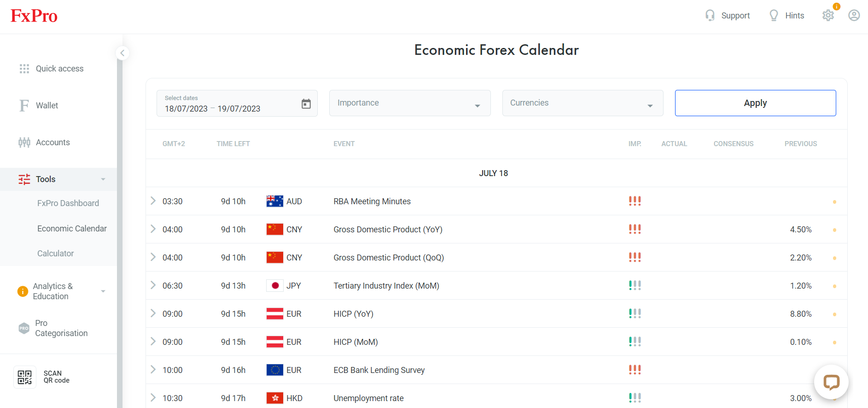Click the previous value 8.80%
868x408 pixels.
pos(801,314)
